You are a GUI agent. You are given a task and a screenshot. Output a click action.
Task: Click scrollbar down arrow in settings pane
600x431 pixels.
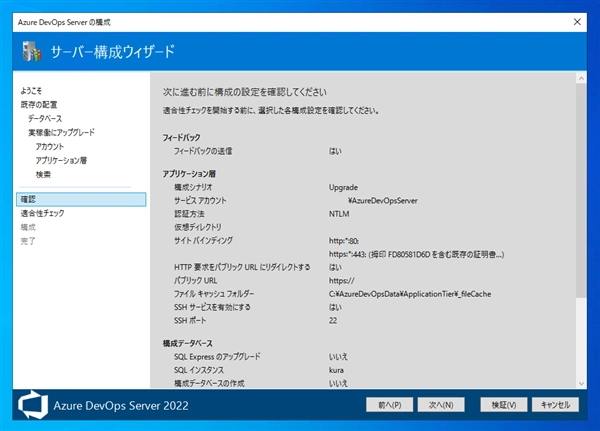[581, 384]
